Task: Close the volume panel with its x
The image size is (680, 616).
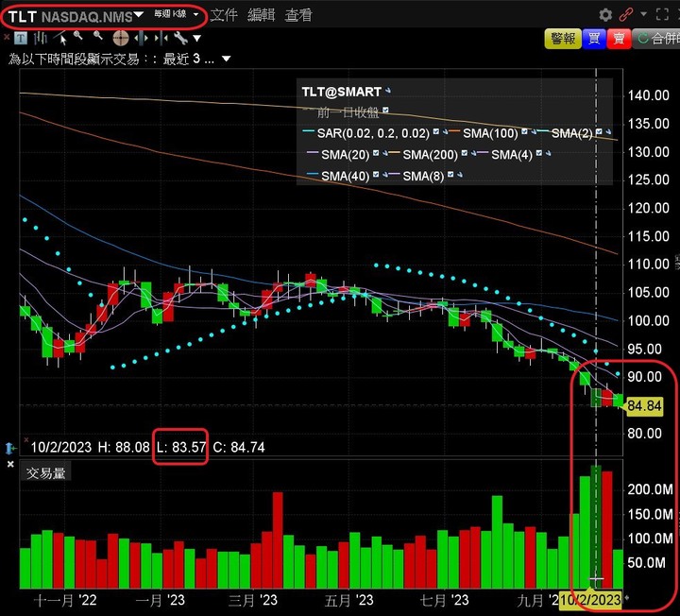Action: [x=10, y=464]
